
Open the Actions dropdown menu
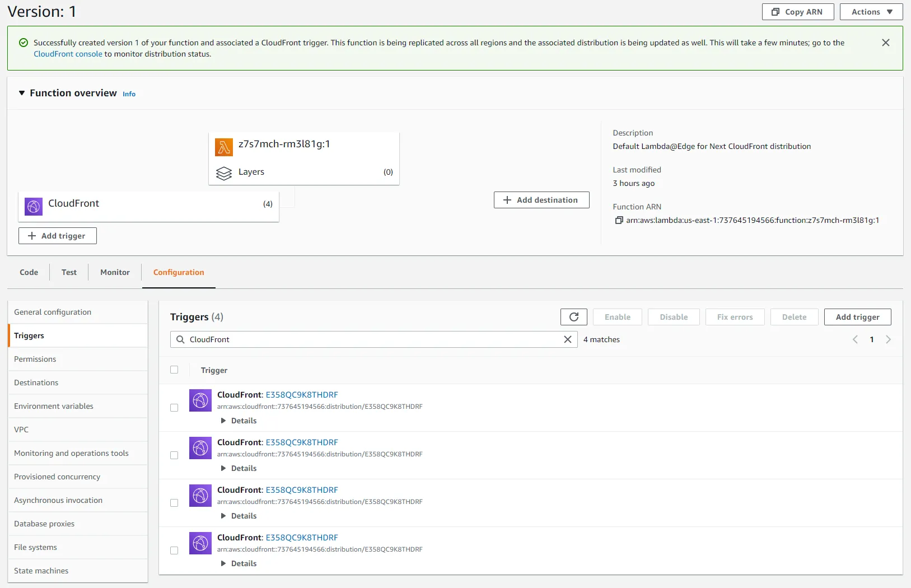(x=871, y=12)
